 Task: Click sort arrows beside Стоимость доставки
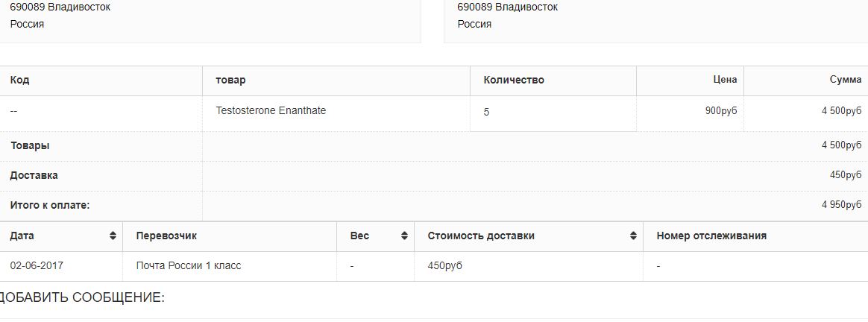[633, 236]
